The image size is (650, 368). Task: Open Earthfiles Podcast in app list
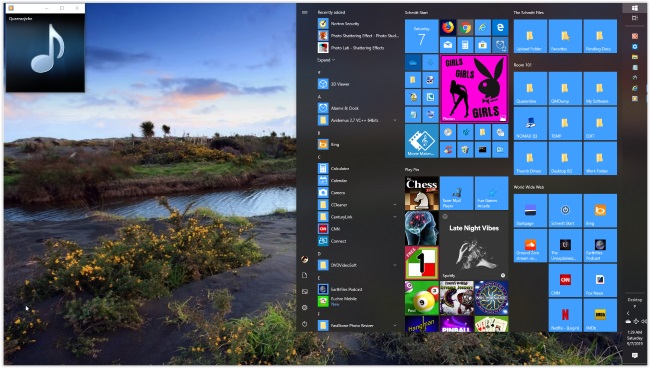(357, 289)
